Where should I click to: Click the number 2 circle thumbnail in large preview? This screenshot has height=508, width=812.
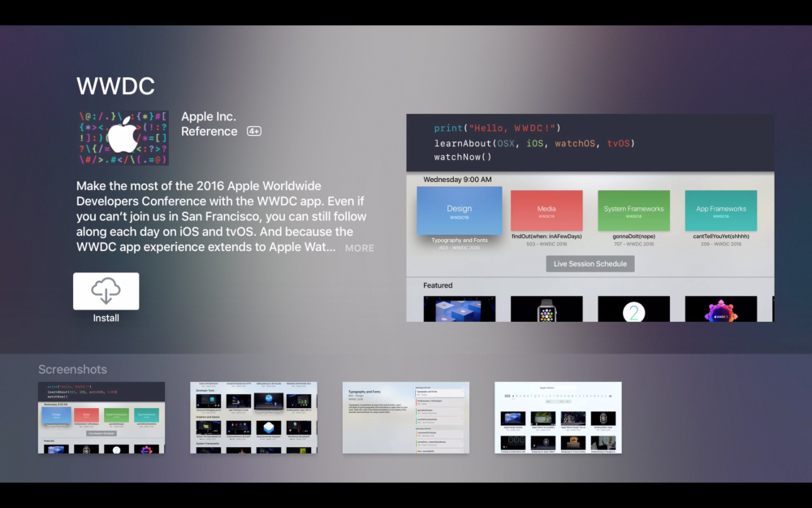[633, 309]
